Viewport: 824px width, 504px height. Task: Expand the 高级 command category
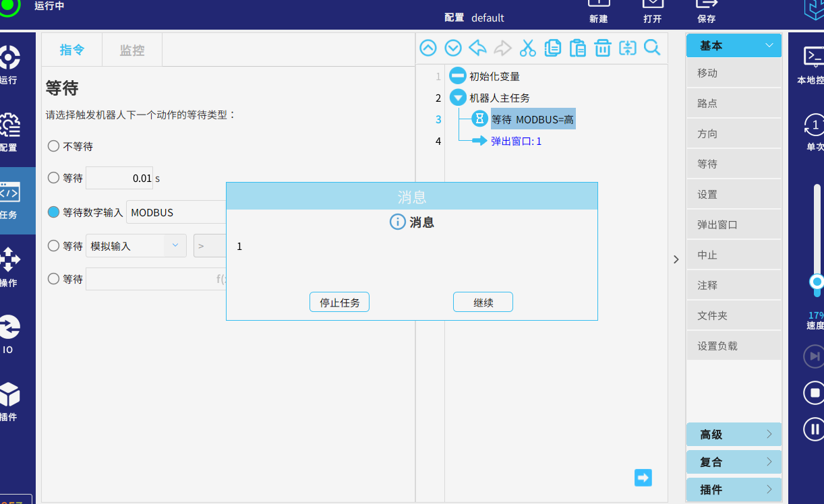pyautogui.click(x=734, y=435)
